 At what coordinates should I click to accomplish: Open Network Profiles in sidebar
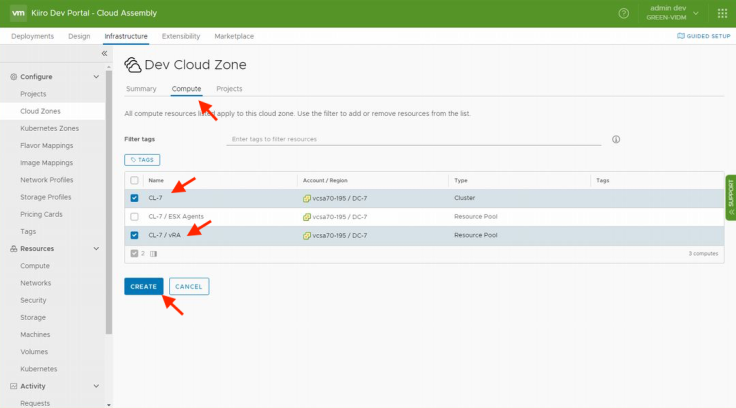pyautogui.click(x=46, y=180)
